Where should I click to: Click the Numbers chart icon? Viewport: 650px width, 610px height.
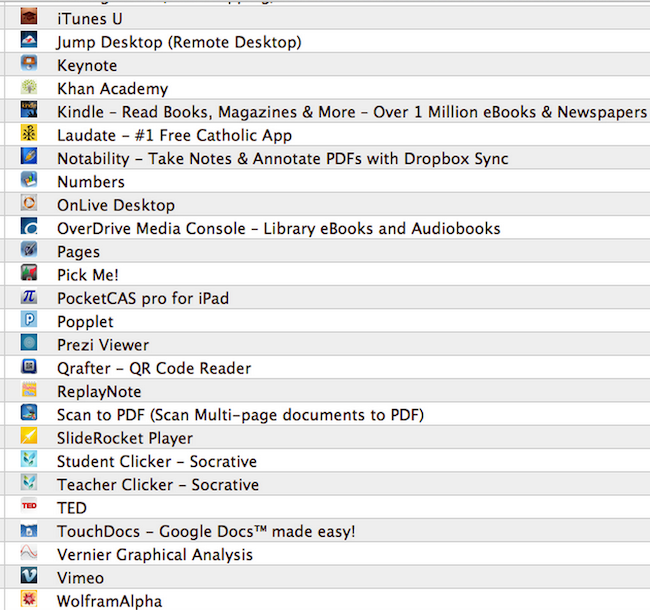pyautogui.click(x=29, y=179)
